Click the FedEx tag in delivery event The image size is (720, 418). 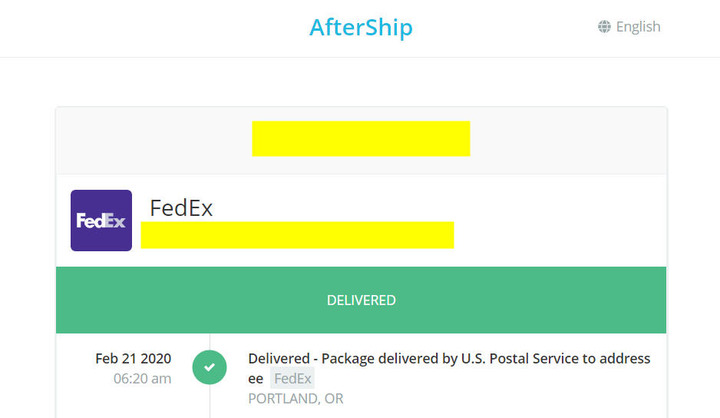(x=292, y=378)
